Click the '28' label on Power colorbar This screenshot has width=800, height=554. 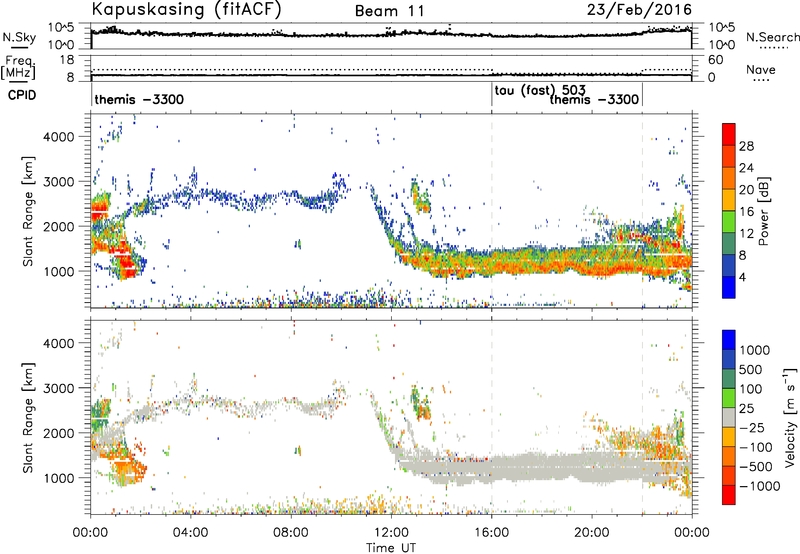[x=746, y=146]
